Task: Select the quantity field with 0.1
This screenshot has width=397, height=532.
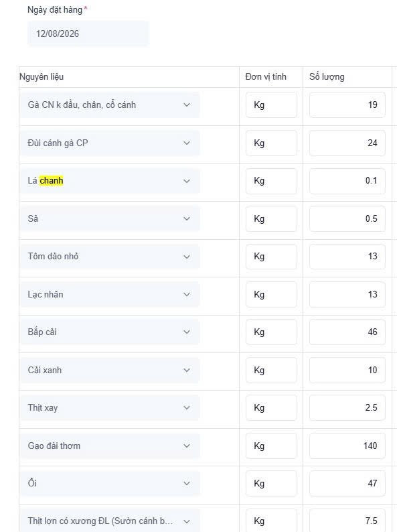Action: click(347, 181)
